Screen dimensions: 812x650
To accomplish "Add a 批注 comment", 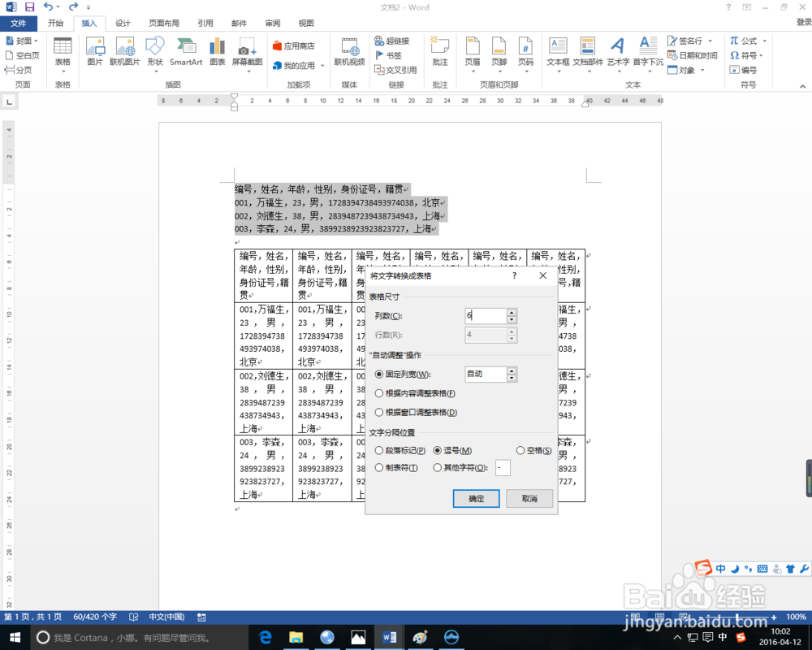I will pos(440,52).
